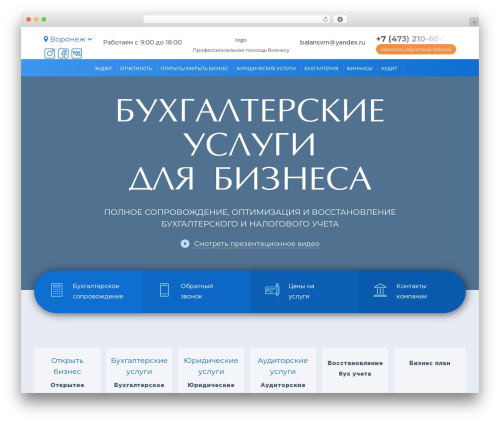The width and height of the screenshot is (500, 423).
Task: Open the Юридические услуги card heading
Action: pyautogui.click(x=211, y=366)
